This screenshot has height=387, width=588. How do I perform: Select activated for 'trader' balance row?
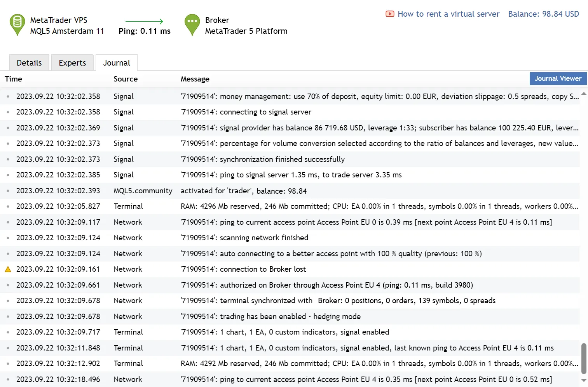tap(290, 191)
